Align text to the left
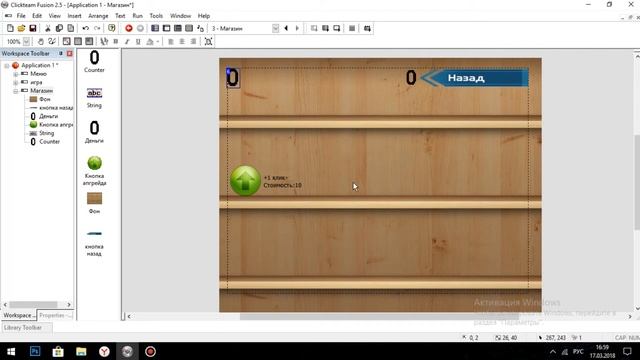640x360 pixels. click(171, 41)
